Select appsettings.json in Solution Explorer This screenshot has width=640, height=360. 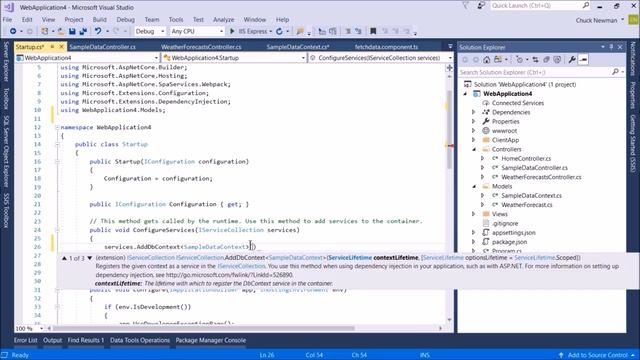(513, 233)
